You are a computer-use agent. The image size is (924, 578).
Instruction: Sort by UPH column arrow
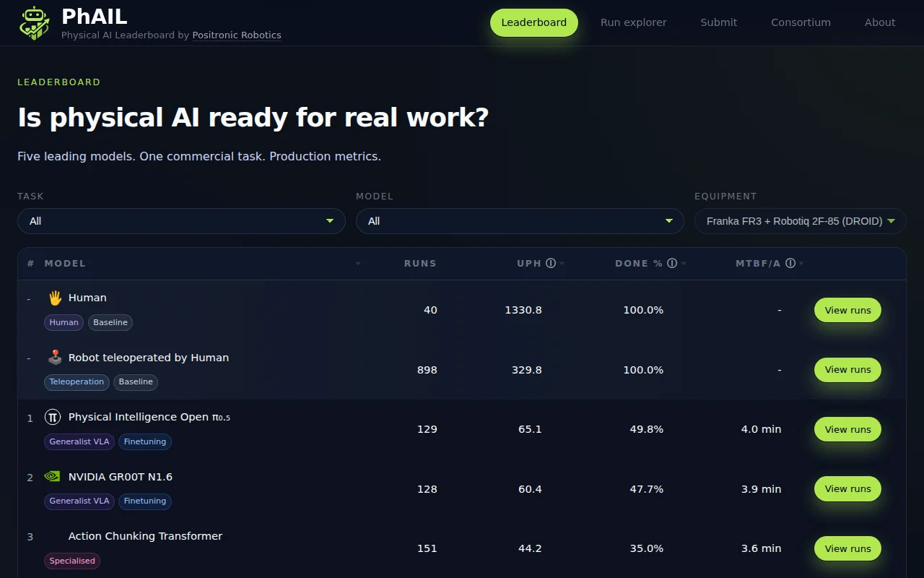(x=562, y=264)
